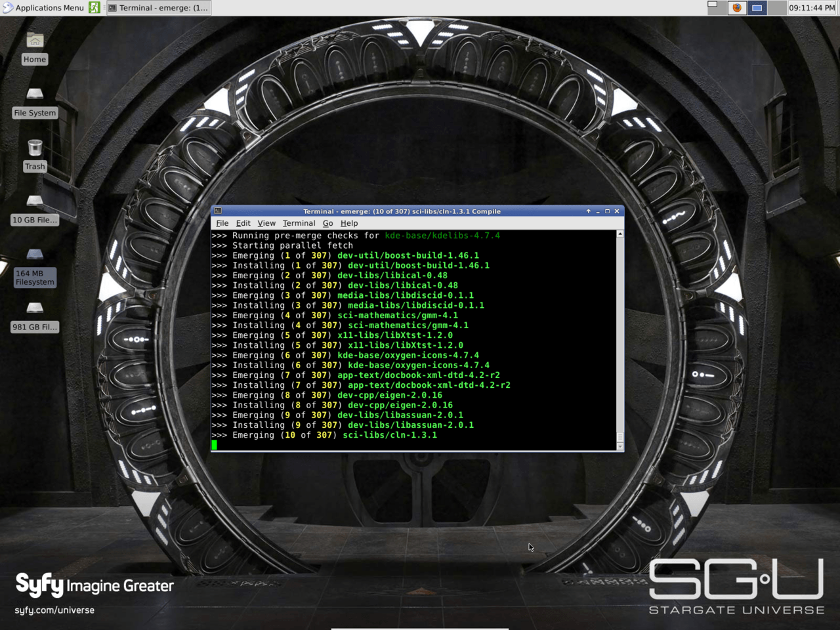
Task: Switch to the workspace showing Firefox icon
Action: coord(736,8)
